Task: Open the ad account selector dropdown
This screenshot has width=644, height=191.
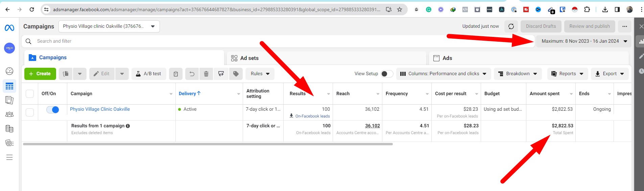Action: [109, 26]
